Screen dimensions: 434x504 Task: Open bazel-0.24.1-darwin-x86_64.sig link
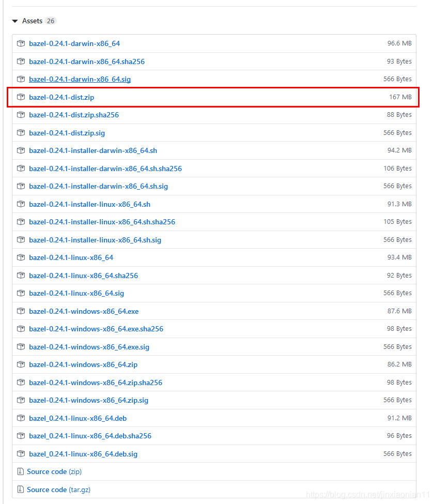click(80, 79)
